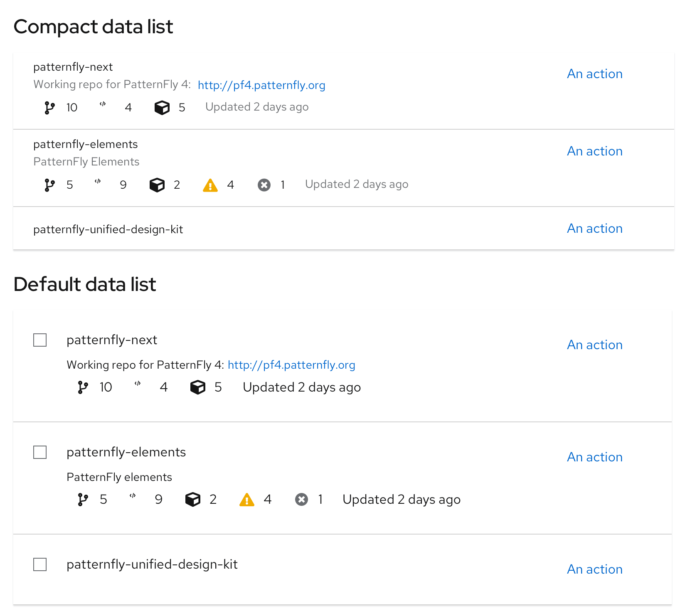
Task: Click branch icon in default patternfly-elements row
Action: click(83, 499)
